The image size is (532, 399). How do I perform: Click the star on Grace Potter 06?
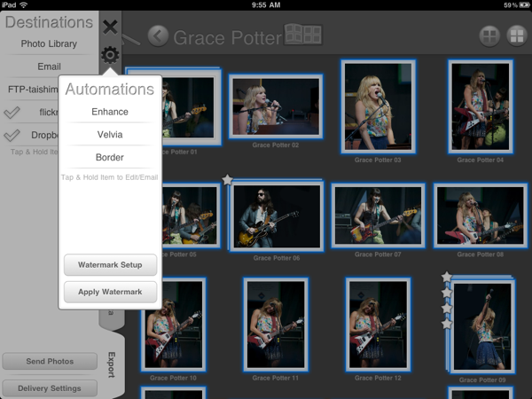228,180
